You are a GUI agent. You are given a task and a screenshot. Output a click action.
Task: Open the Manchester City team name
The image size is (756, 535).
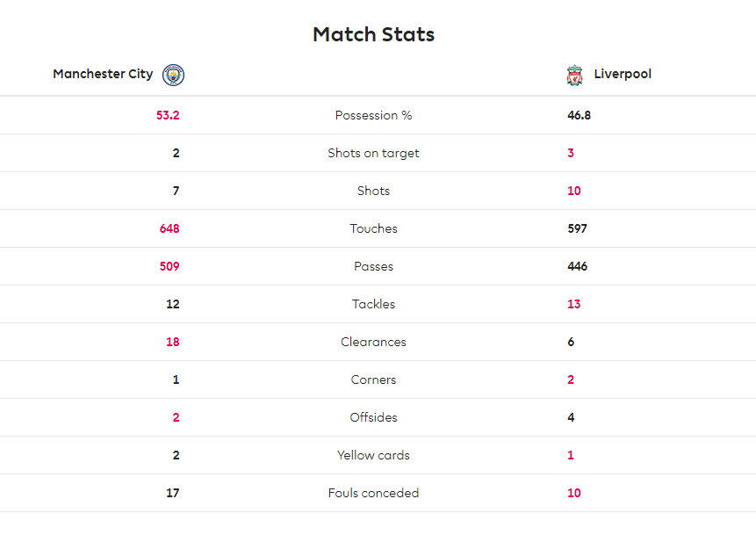(x=103, y=74)
